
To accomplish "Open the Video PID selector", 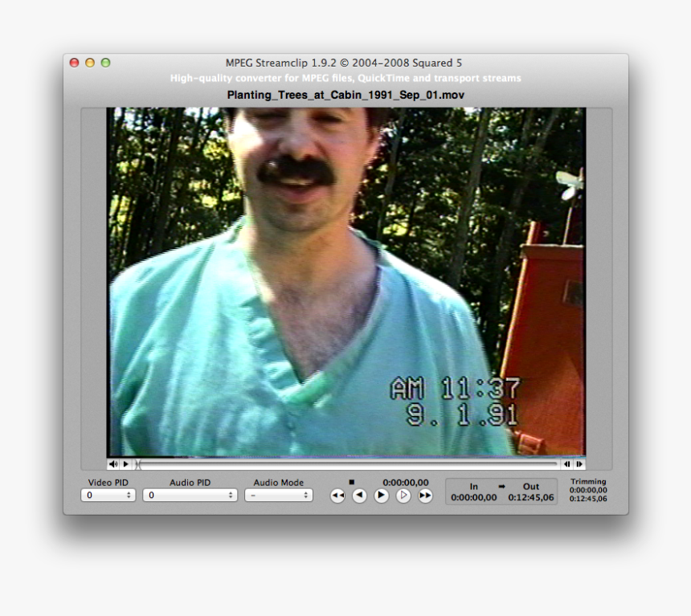I will (x=108, y=496).
